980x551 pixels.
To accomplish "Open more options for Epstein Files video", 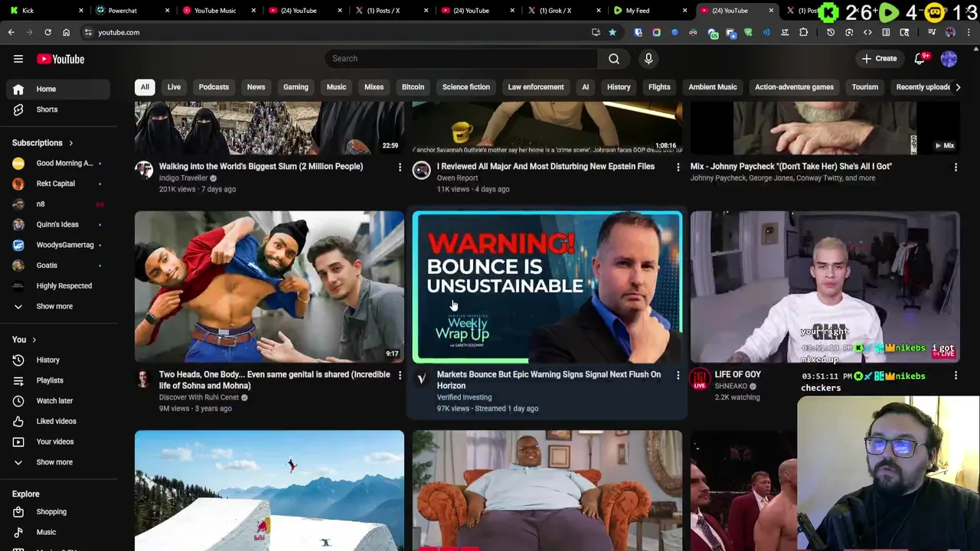I will click(678, 167).
